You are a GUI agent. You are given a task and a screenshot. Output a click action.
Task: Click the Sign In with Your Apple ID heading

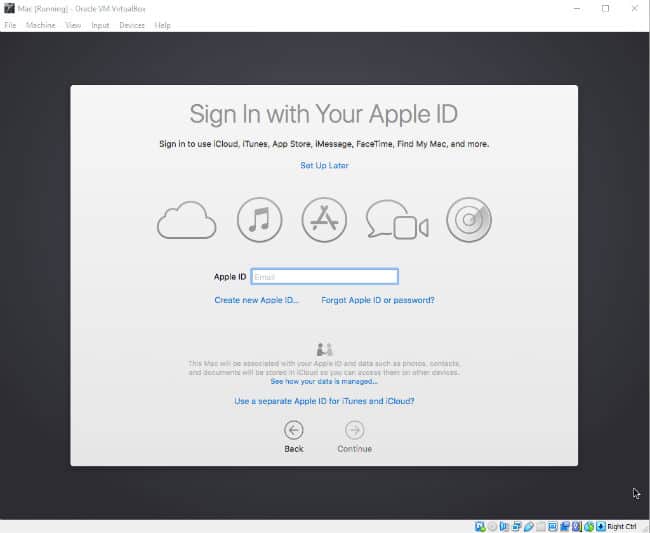(324, 114)
